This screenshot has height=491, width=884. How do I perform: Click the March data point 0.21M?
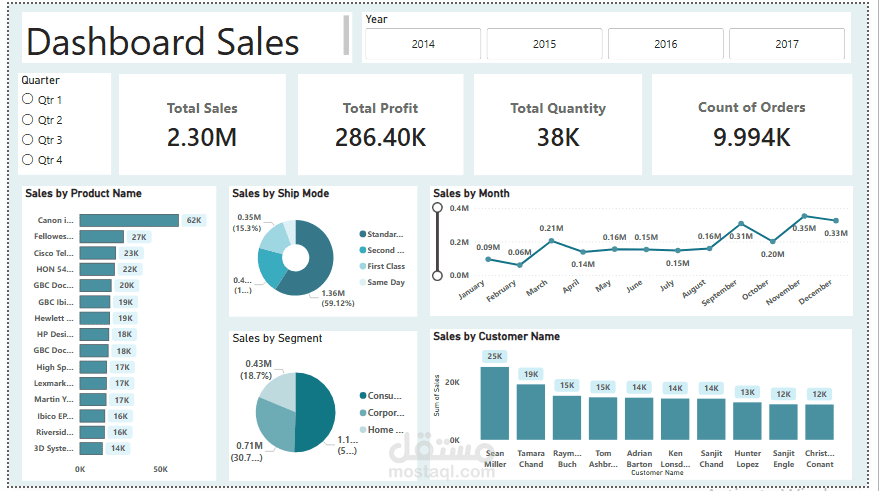click(x=551, y=241)
